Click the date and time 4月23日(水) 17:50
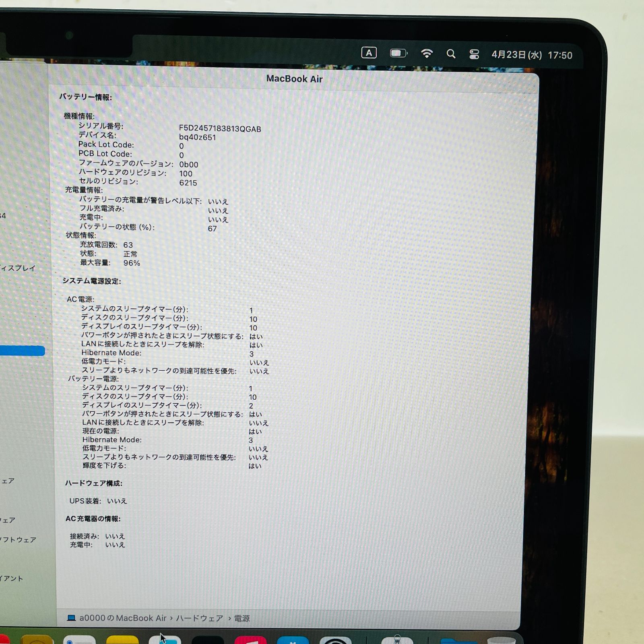644x644 pixels. (532, 55)
